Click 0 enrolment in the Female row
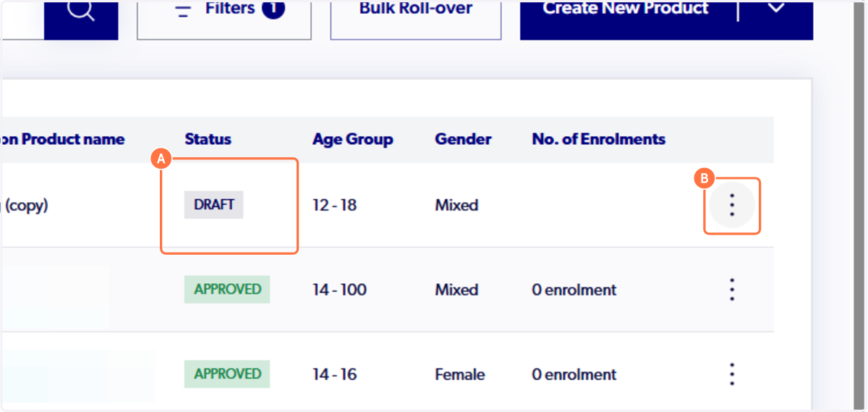 pyautogui.click(x=574, y=374)
